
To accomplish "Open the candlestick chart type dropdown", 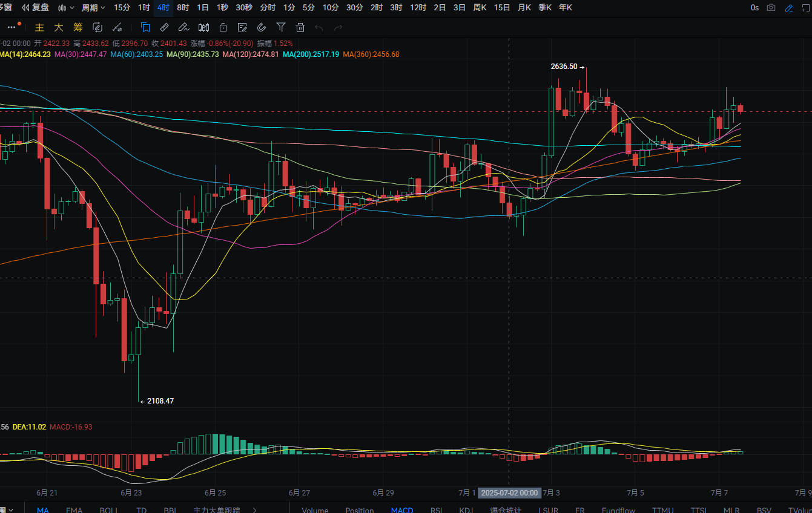I will pyautogui.click(x=66, y=8).
